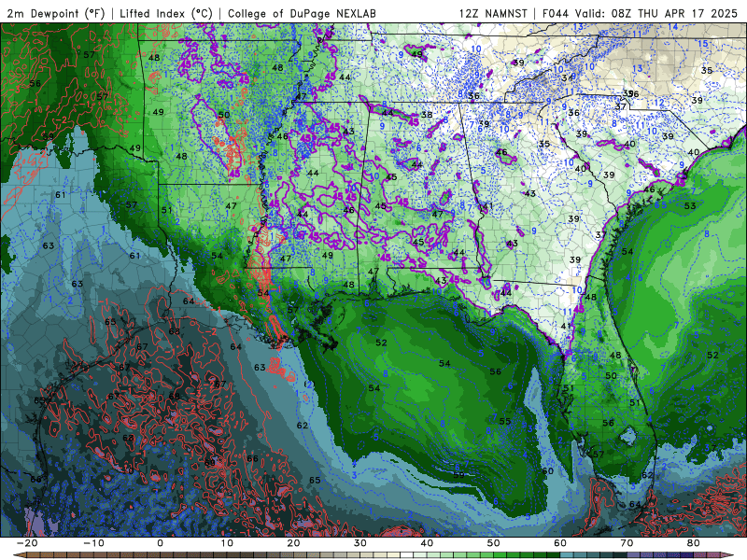Click the '69' dewpoint value in the western Gulf
The height and width of the screenshot is (560, 747).
click(209, 462)
